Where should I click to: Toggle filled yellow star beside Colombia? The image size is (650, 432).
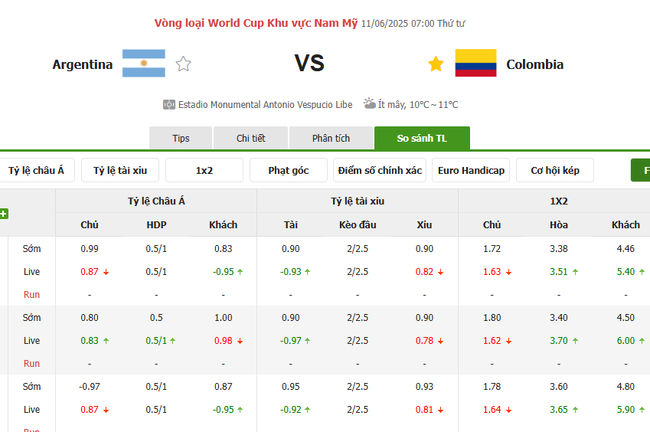(x=435, y=64)
